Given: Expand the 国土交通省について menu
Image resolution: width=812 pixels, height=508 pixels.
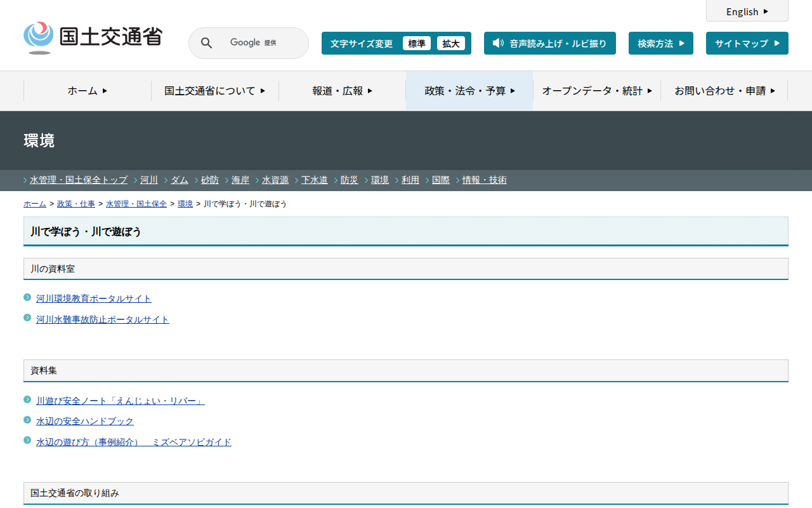Looking at the screenshot, I should click(214, 91).
